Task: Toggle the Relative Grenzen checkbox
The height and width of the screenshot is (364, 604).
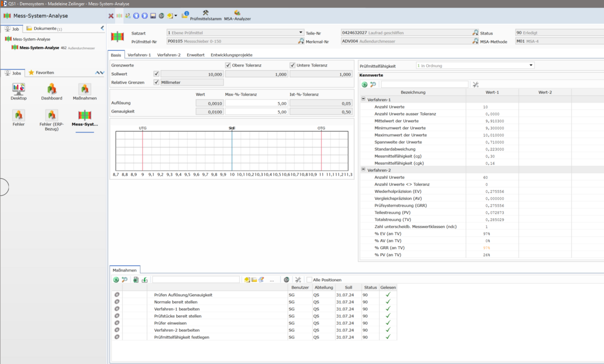Action: [x=157, y=82]
